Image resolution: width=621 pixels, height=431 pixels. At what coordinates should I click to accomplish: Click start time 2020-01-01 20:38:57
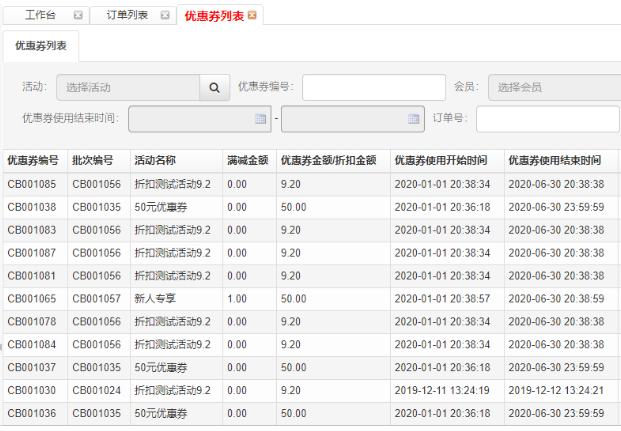pos(442,299)
